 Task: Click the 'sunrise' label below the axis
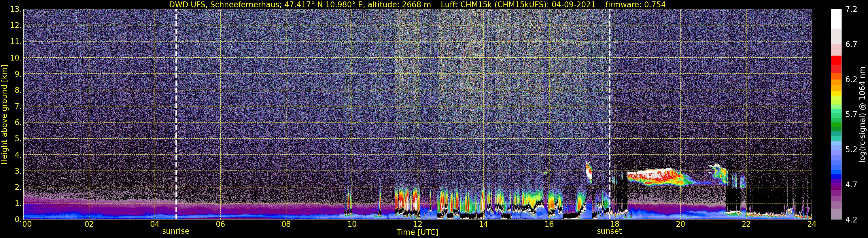pyautogui.click(x=176, y=231)
